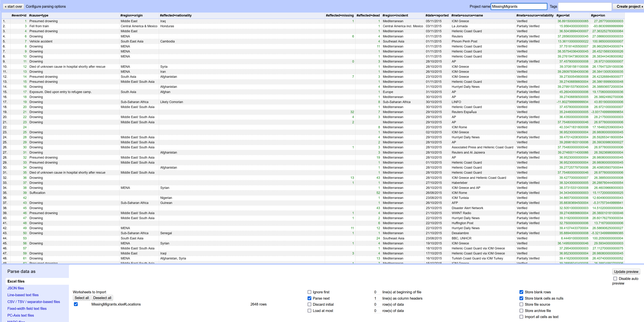
Task: Enable Load at most rows checkbox
Action: [309, 311]
